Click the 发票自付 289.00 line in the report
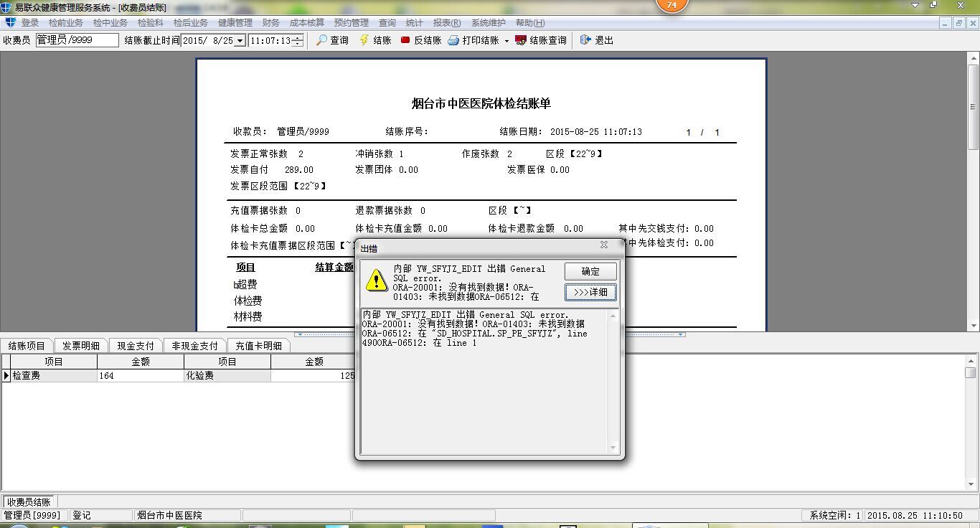980x528 pixels. [272, 170]
